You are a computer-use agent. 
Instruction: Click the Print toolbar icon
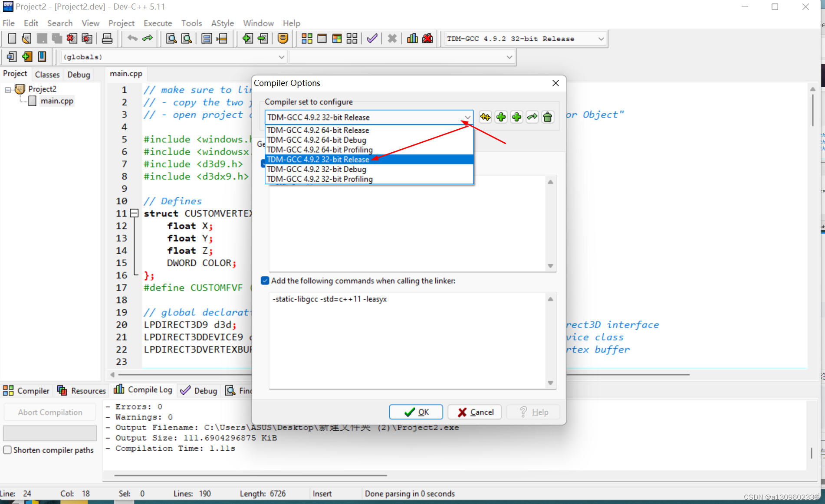coord(107,39)
